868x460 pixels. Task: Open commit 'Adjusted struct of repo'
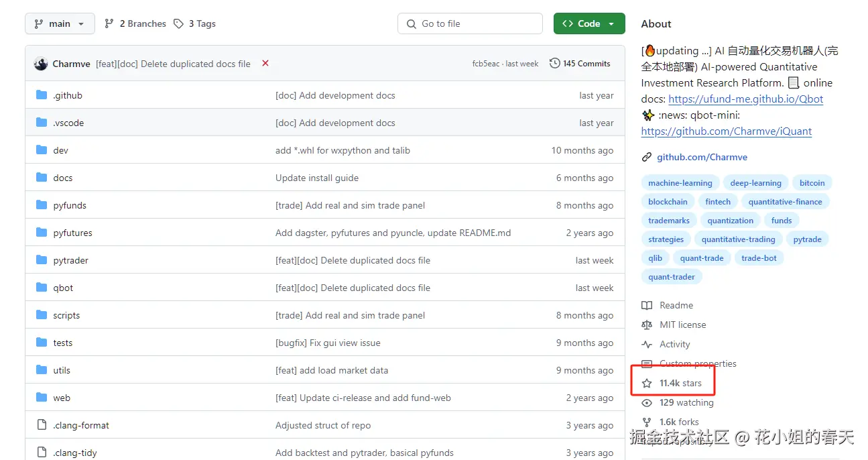click(x=323, y=425)
